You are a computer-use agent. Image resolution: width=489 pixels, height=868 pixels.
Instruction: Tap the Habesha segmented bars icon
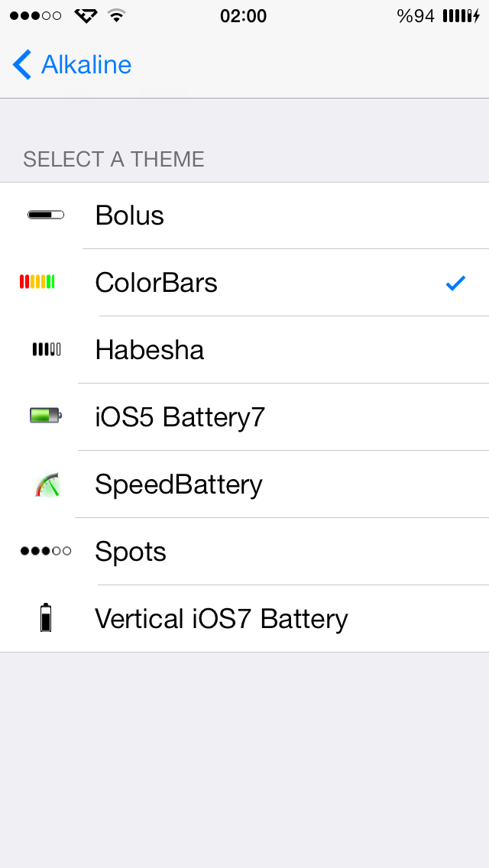point(47,349)
